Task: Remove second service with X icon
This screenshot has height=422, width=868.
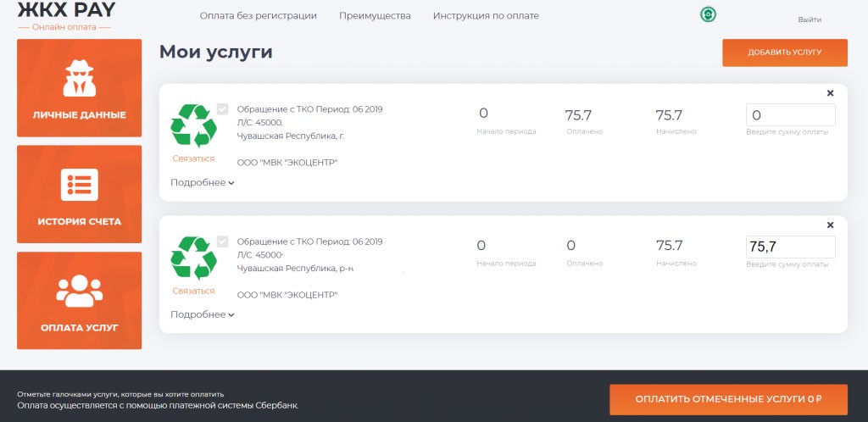Action: (830, 225)
